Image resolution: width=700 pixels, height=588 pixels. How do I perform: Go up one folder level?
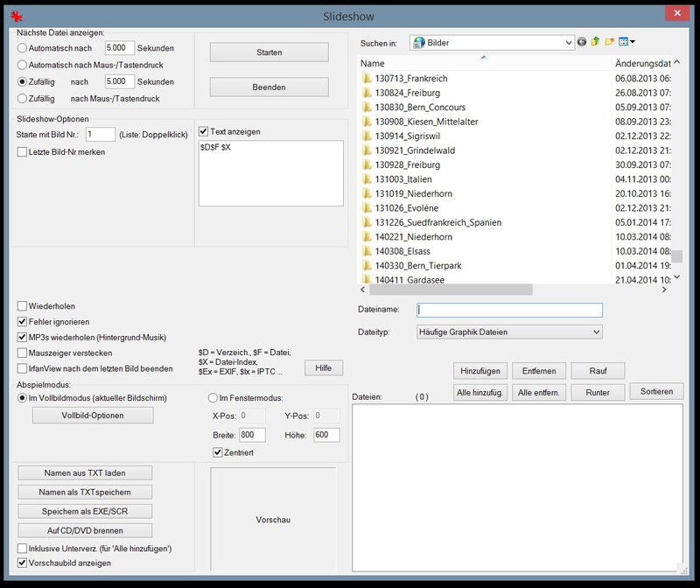click(x=596, y=42)
